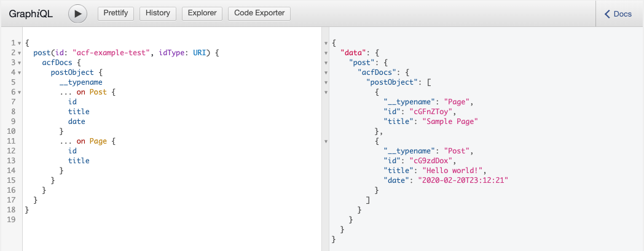The image size is (644, 251).
Task: Collapse the "postObject" array in the results
Action: point(326,82)
